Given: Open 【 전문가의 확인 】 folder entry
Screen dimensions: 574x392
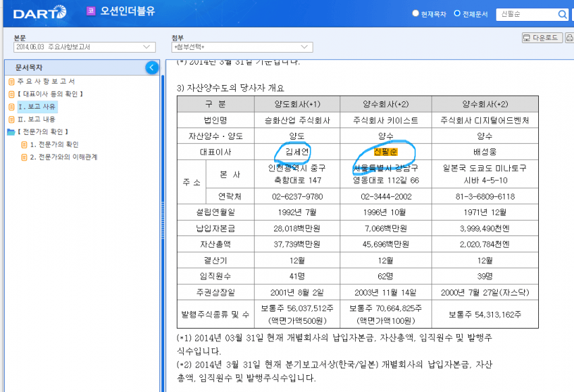Looking at the screenshot, I should (x=43, y=132).
